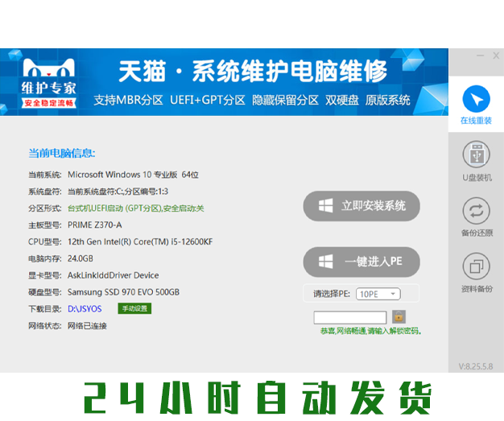Open the 备份还原 backup restore icon
The height and width of the screenshot is (421, 504).
pos(476,211)
